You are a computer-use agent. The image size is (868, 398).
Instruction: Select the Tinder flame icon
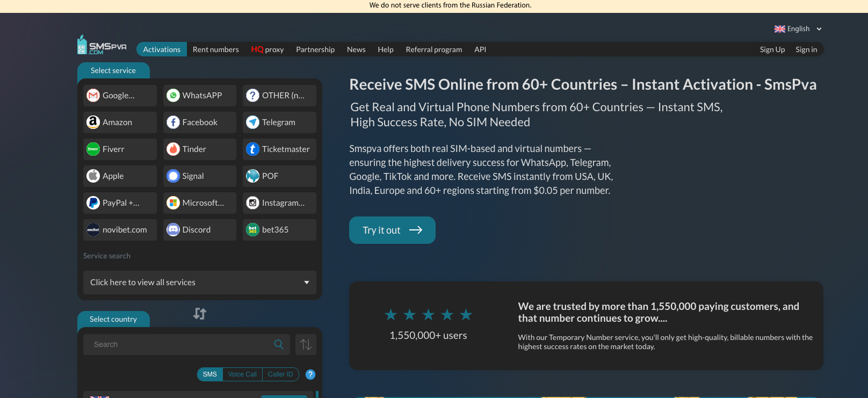coord(173,149)
